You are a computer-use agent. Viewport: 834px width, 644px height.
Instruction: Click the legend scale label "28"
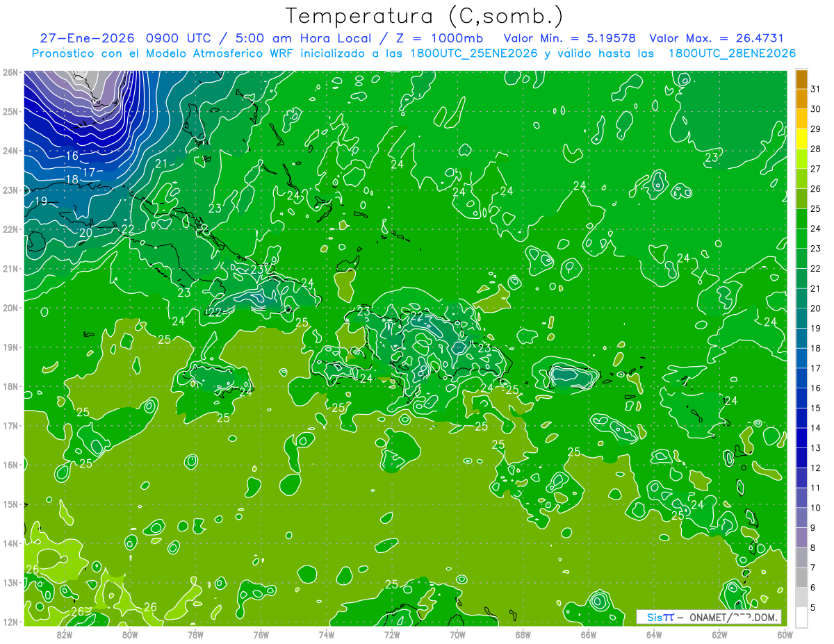816,149
